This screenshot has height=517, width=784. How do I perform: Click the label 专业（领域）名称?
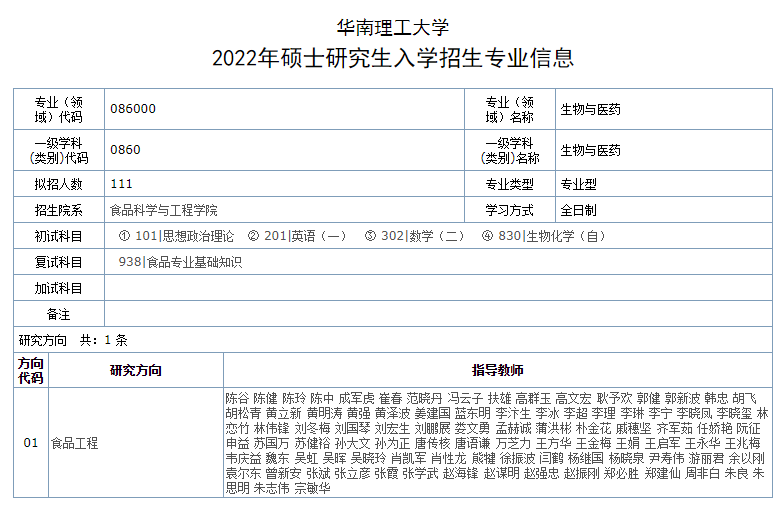[510, 110]
